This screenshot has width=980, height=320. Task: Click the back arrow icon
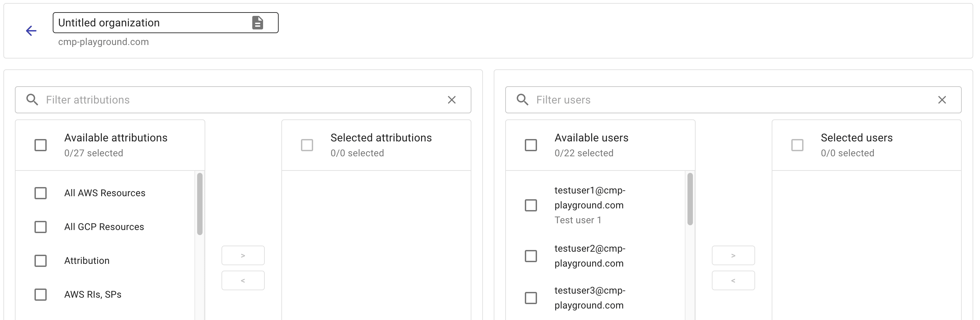tap(31, 31)
